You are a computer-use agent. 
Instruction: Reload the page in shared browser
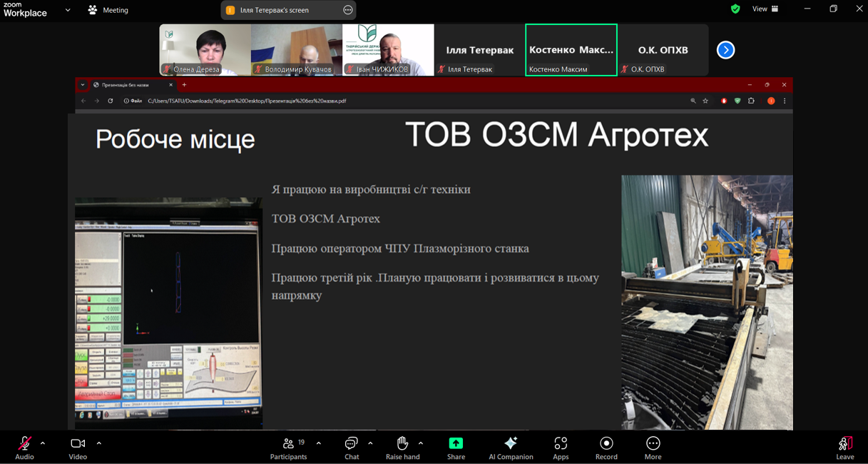[111, 101]
